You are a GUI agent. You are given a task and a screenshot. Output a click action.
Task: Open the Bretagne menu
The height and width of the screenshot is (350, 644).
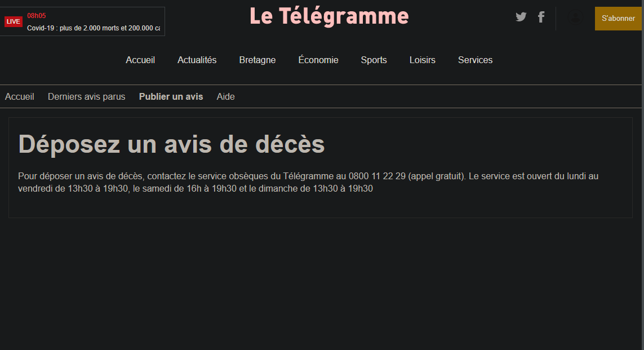click(257, 60)
